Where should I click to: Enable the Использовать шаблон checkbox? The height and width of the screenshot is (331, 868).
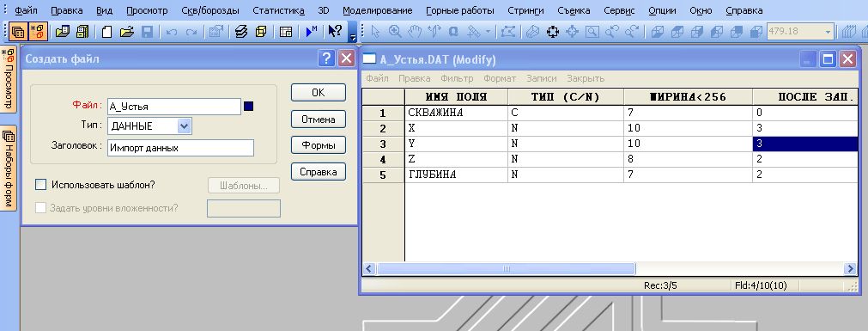coord(40,185)
